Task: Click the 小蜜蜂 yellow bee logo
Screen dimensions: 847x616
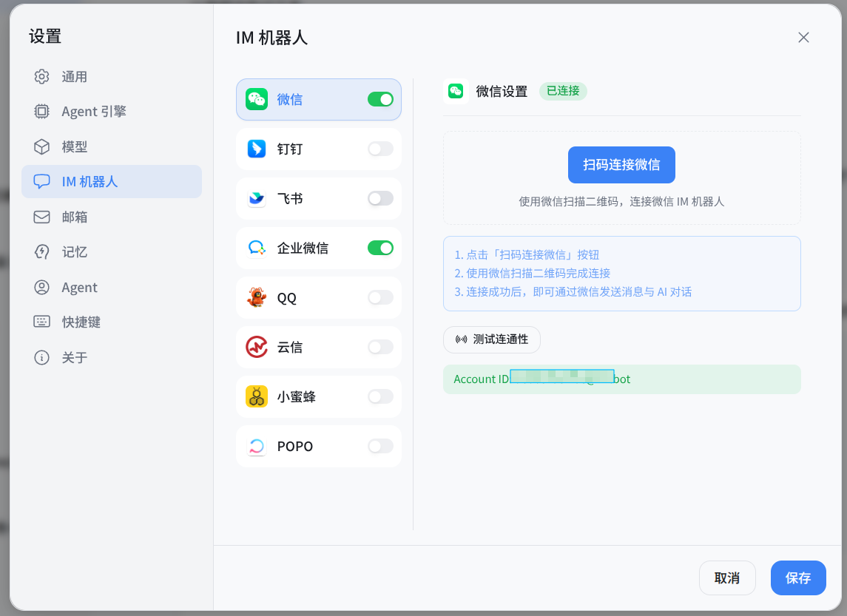Action: click(257, 397)
